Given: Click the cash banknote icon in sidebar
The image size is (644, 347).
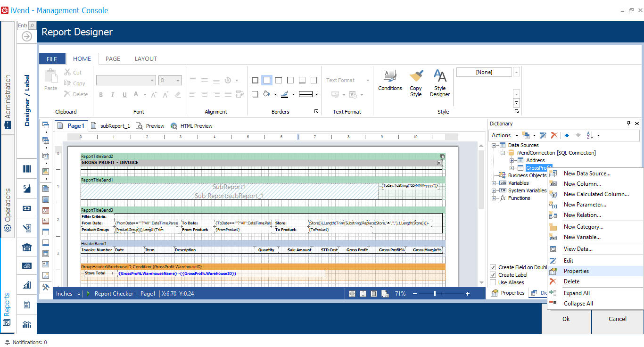Looking at the screenshot, I should tap(27, 208).
